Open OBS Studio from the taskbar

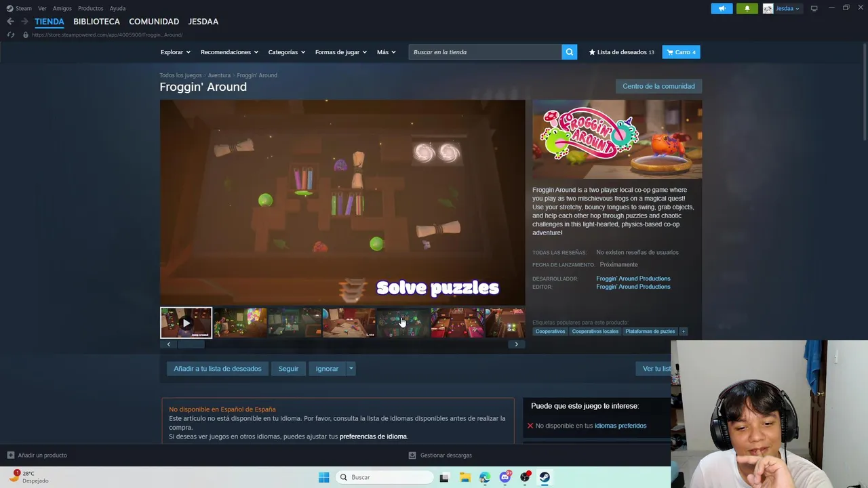tap(525, 477)
